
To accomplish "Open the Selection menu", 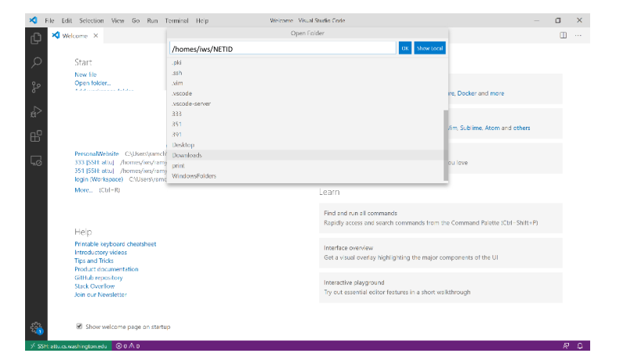I will pos(91,20).
